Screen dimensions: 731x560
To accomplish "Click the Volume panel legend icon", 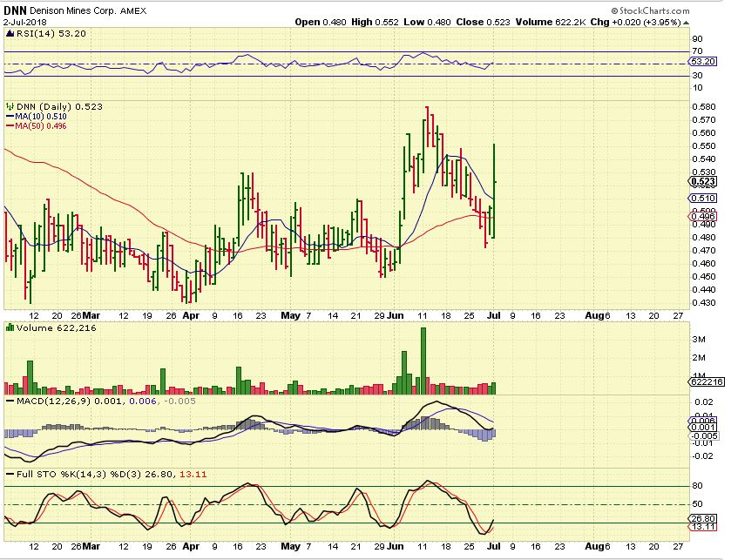I will tap(10, 327).
